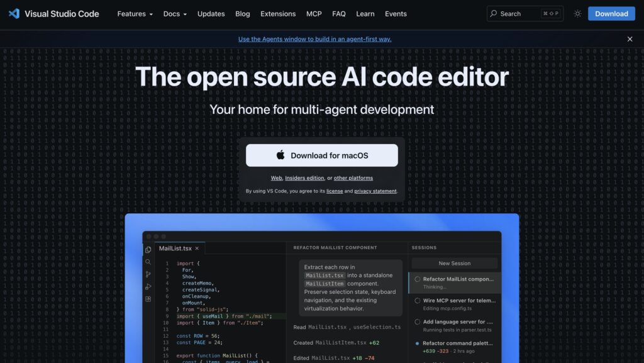
Task: Click blue dot beside Refactor command palette session
Action: (418, 343)
